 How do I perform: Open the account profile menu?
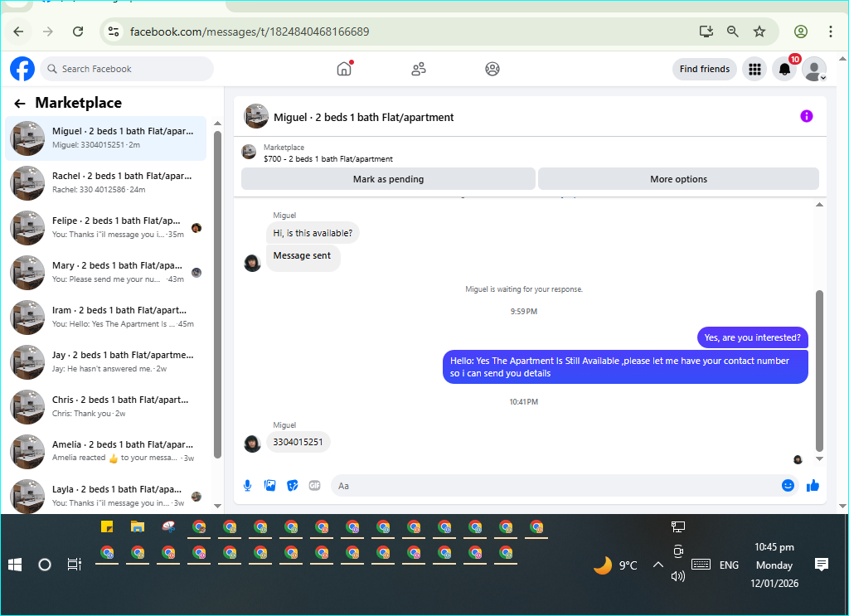(814, 69)
